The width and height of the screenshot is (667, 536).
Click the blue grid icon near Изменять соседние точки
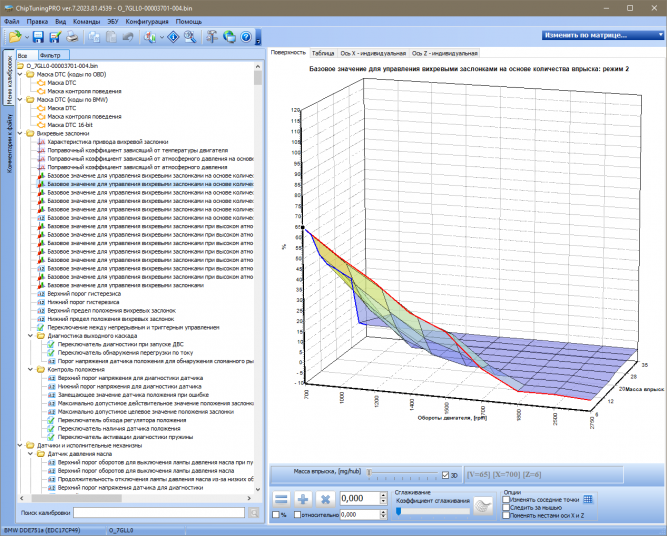[588, 499]
